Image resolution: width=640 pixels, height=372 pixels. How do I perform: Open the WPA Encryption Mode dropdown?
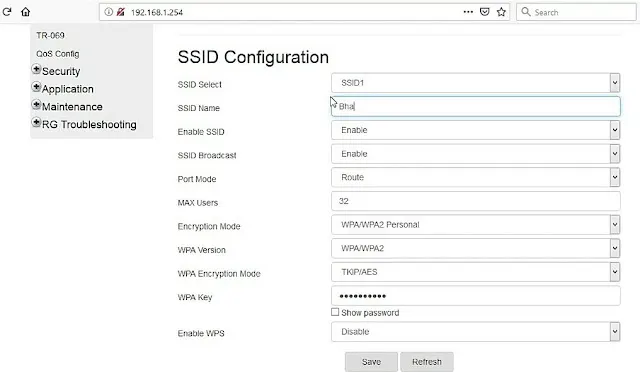coord(476,272)
